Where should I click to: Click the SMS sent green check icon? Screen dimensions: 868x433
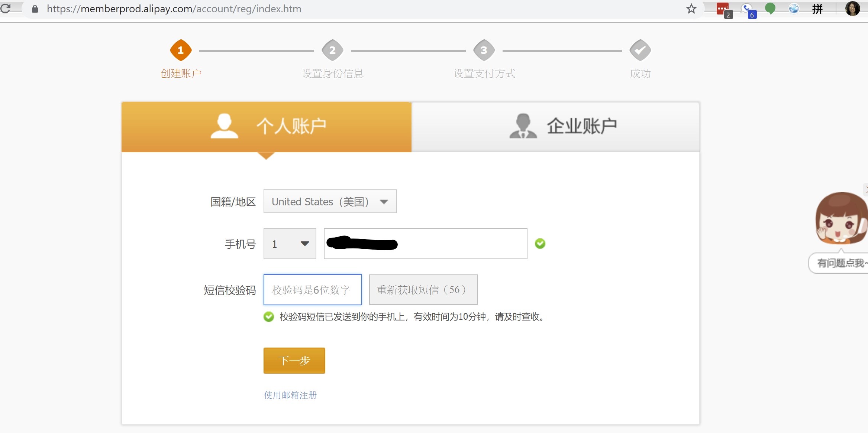[x=268, y=317]
